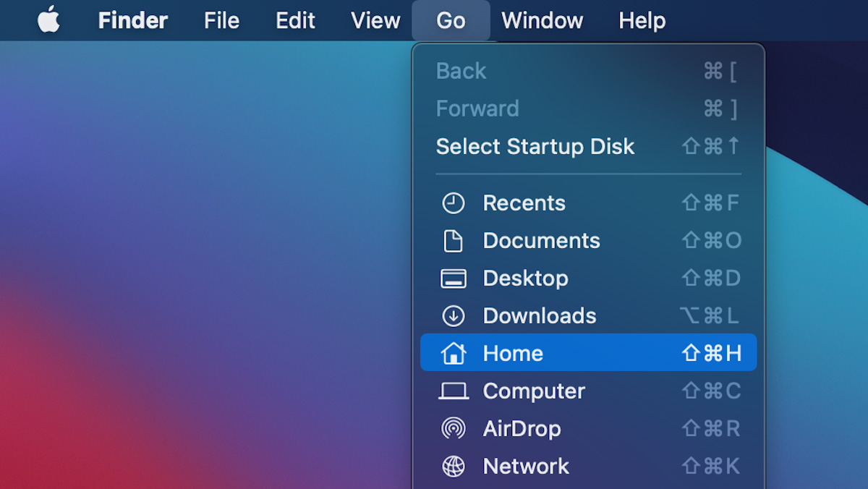Click the ⇧⌘R shortcut beside AirDrop
This screenshot has height=489, width=868.
(712, 429)
